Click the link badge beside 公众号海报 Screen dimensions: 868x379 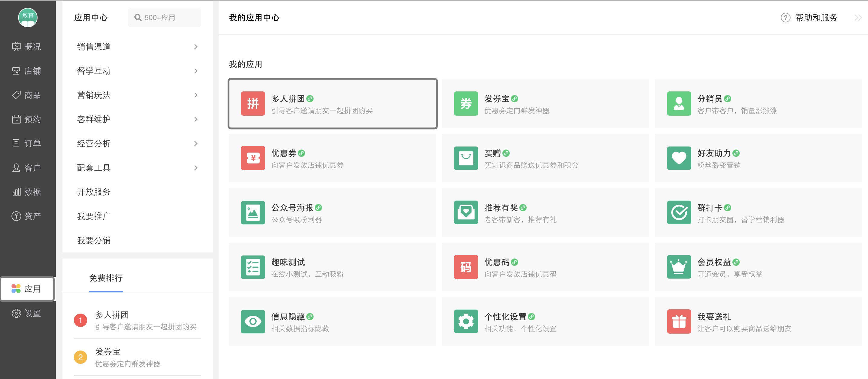[x=318, y=208]
